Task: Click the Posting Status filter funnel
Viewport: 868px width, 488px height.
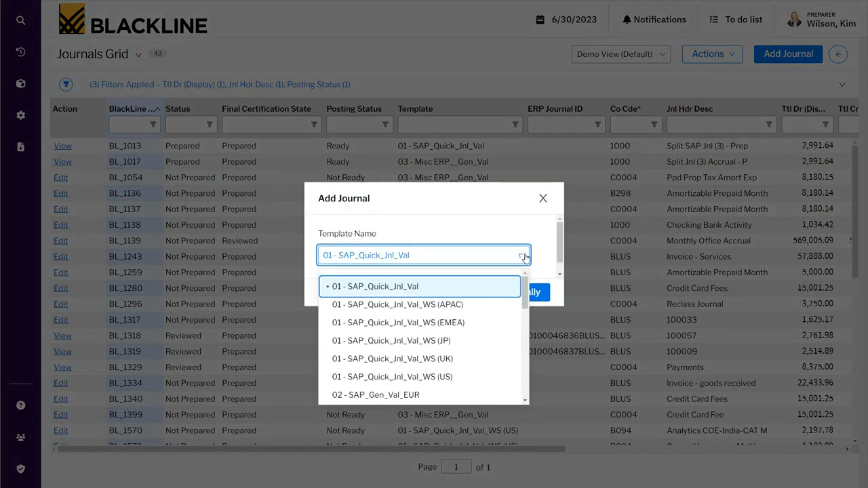Action: (x=385, y=124)
